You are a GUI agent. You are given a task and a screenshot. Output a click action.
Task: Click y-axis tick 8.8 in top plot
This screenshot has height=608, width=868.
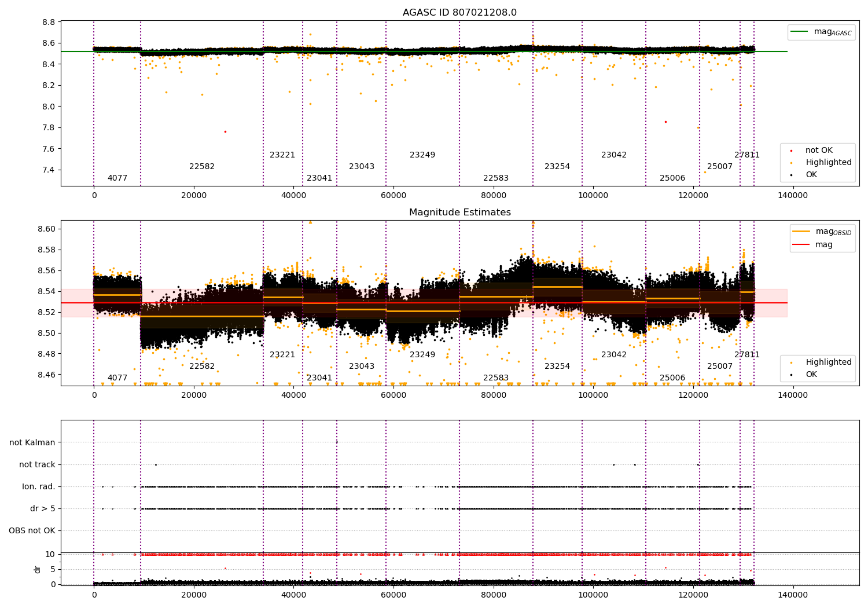click(x=49, y=22)
